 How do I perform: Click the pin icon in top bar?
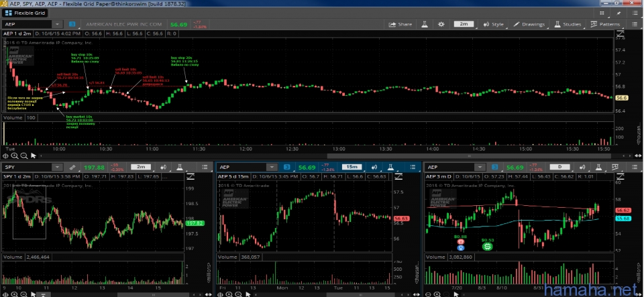pyautogui.click(x=619, y=13)
